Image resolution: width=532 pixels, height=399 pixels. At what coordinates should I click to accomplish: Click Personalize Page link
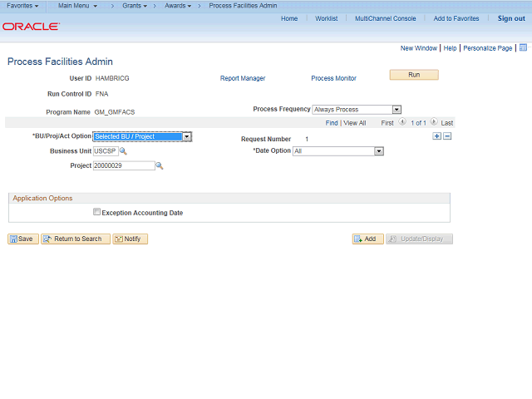click(488, 48)
